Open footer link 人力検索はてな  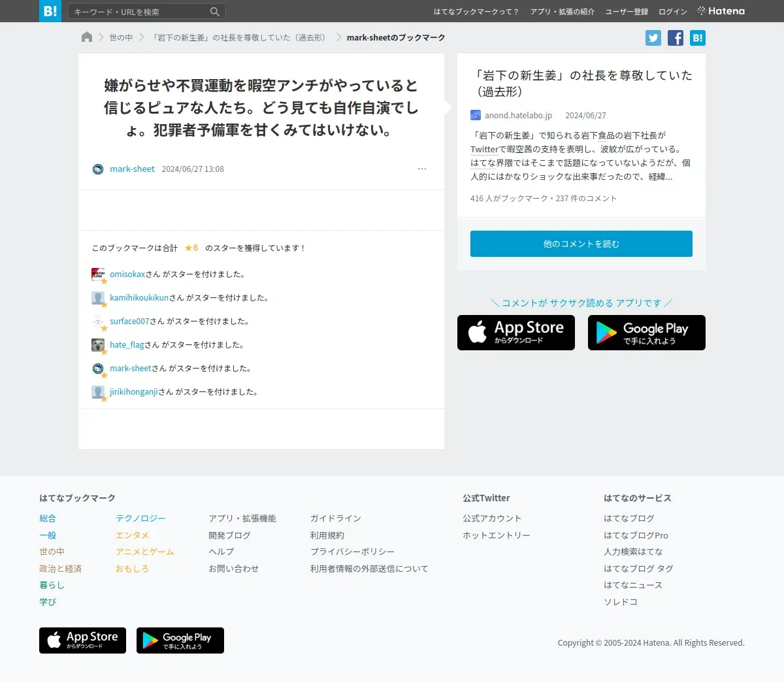tap(633, 552)
